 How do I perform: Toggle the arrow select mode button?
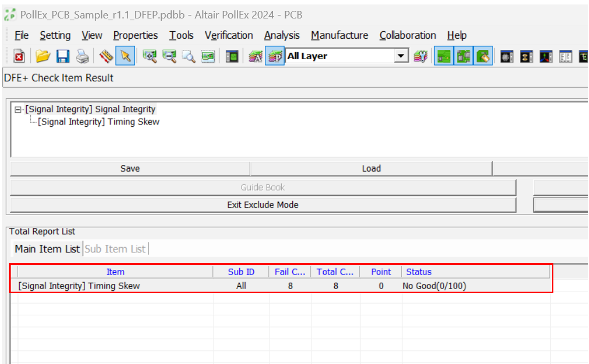(125, 56)
